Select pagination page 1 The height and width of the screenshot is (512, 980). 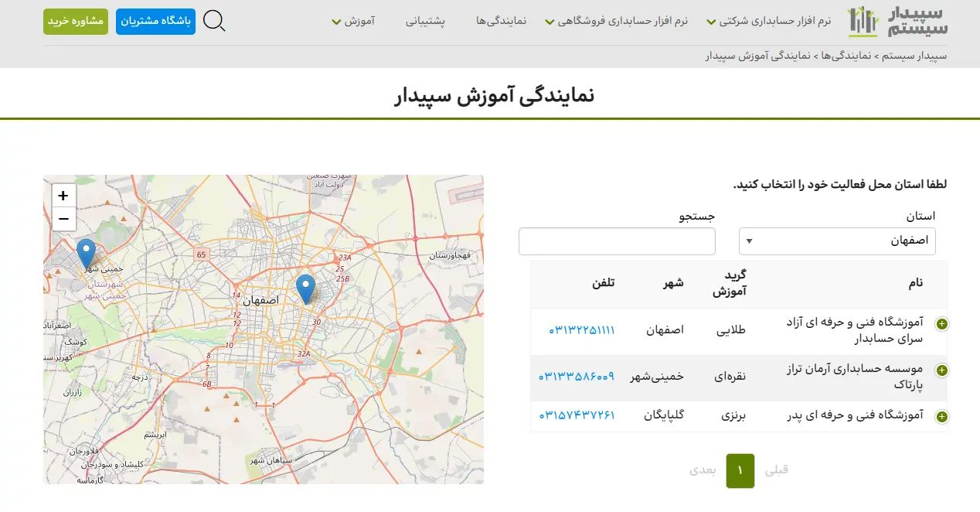point(740,470)
